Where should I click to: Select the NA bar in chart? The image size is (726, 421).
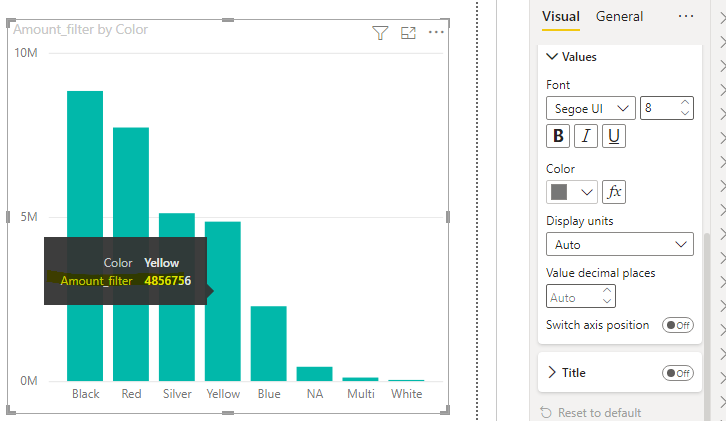click(x=314, y=374)
